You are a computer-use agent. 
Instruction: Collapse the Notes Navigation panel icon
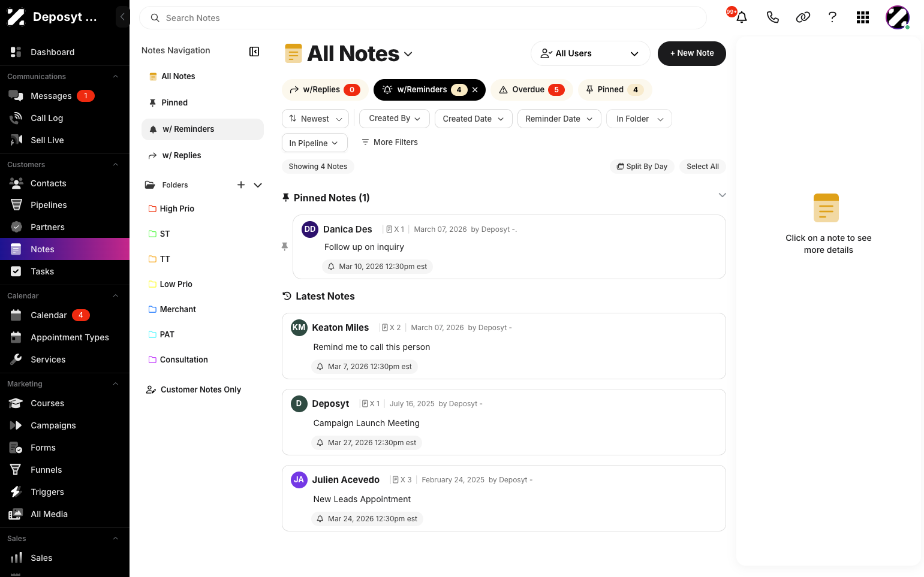point(254,52)
